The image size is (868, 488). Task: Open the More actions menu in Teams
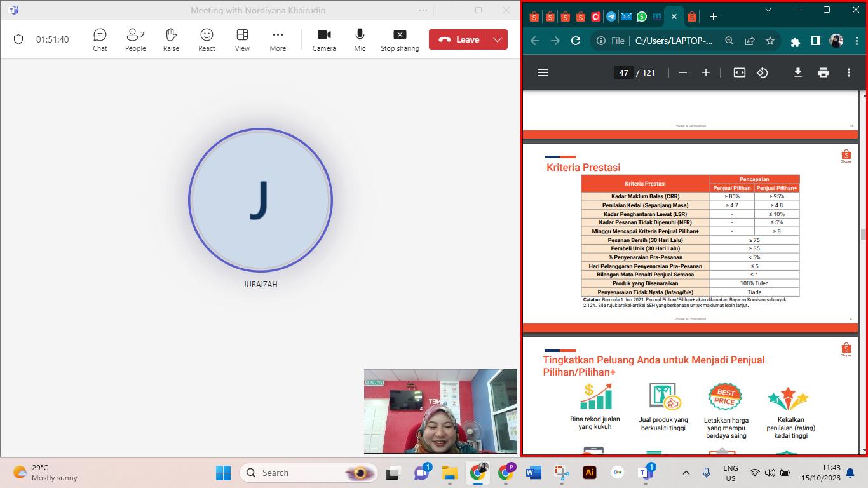[x=278, y=39]
